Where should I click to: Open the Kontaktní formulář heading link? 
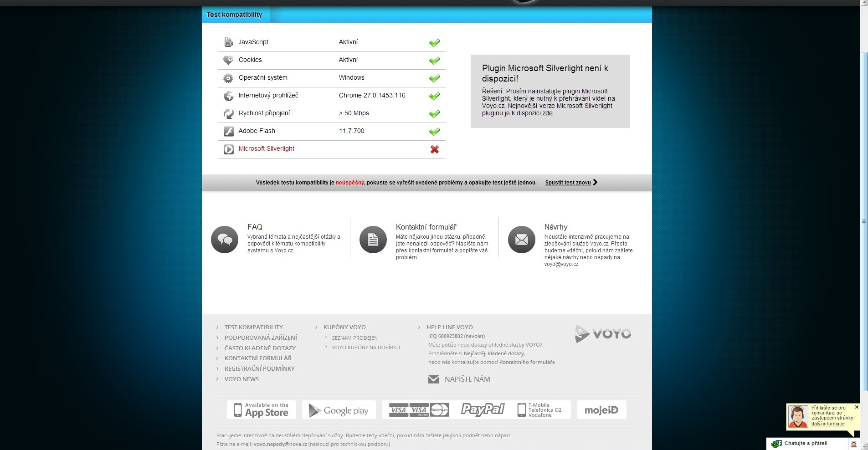click(426, 227)
